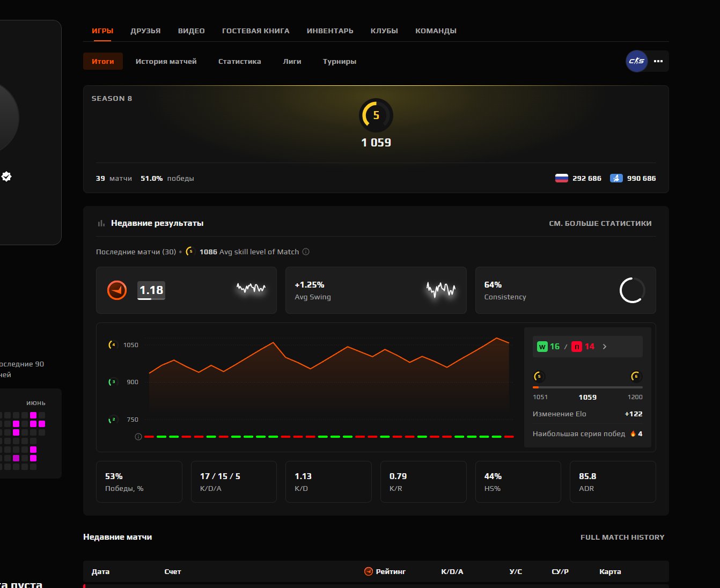Screen dimensions: 720x588
Task: Click the 1.13 K/D card
Action: [328, 482]
